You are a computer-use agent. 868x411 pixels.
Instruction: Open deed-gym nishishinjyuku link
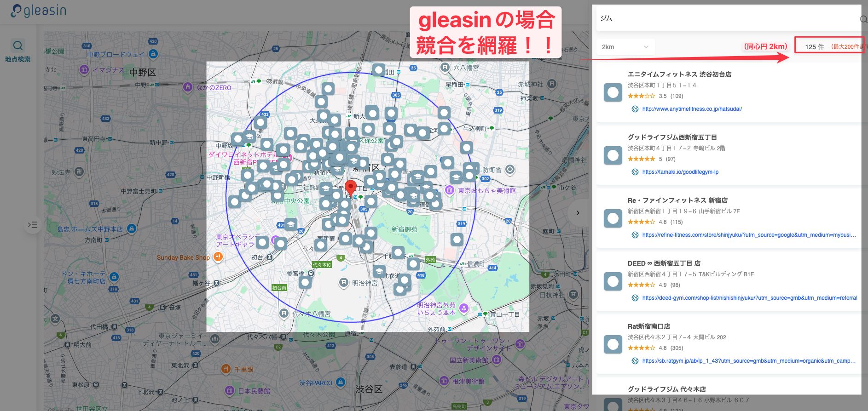pyautogui.click(x=750, y=298)
